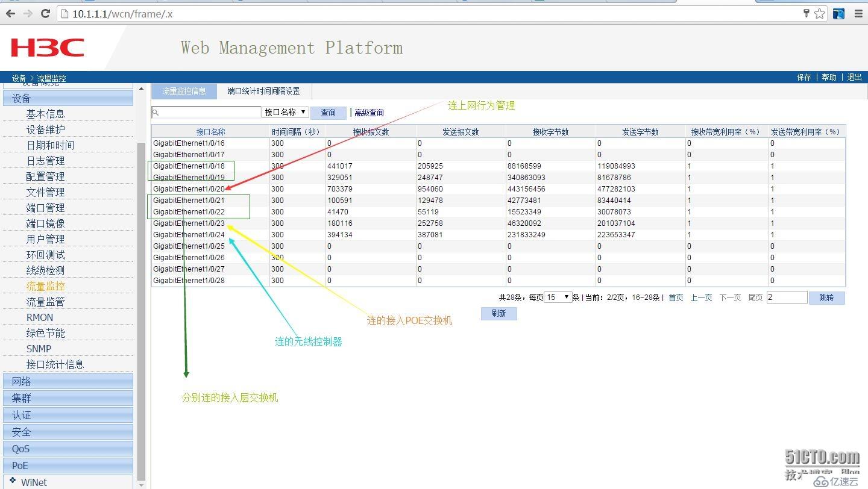Expand the 设备 menu section
868x489 pixels.
click(68, 98)
